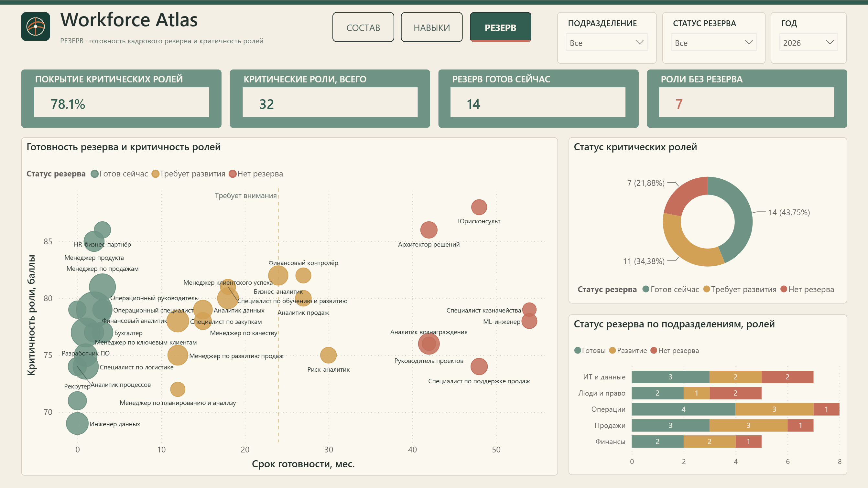Select the Инженер данных bubble

(x=77, y=423)
